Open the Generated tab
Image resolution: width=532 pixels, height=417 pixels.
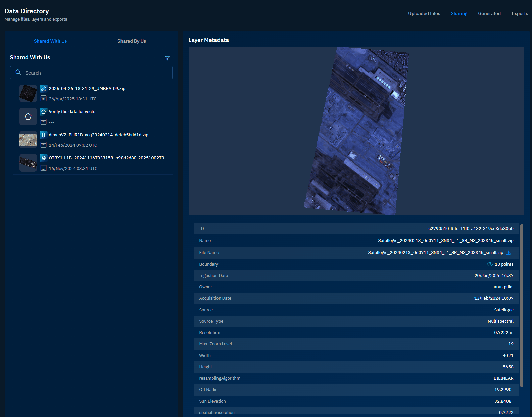tap(489, 13)
